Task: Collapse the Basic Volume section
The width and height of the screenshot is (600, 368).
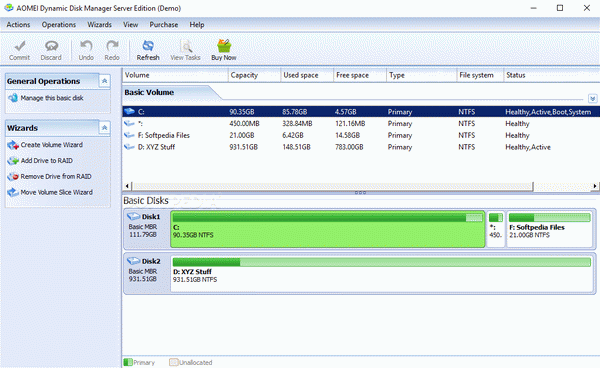Action: pyautogui.click(x=592, y=99)
